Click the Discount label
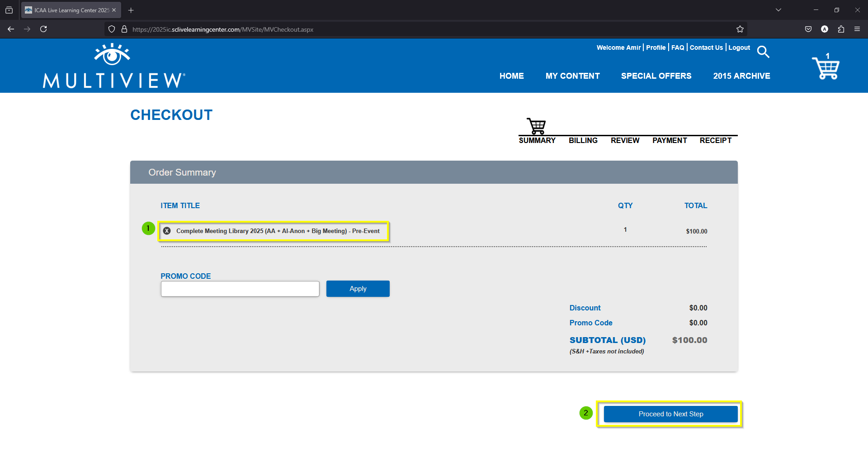 [585, 308]
